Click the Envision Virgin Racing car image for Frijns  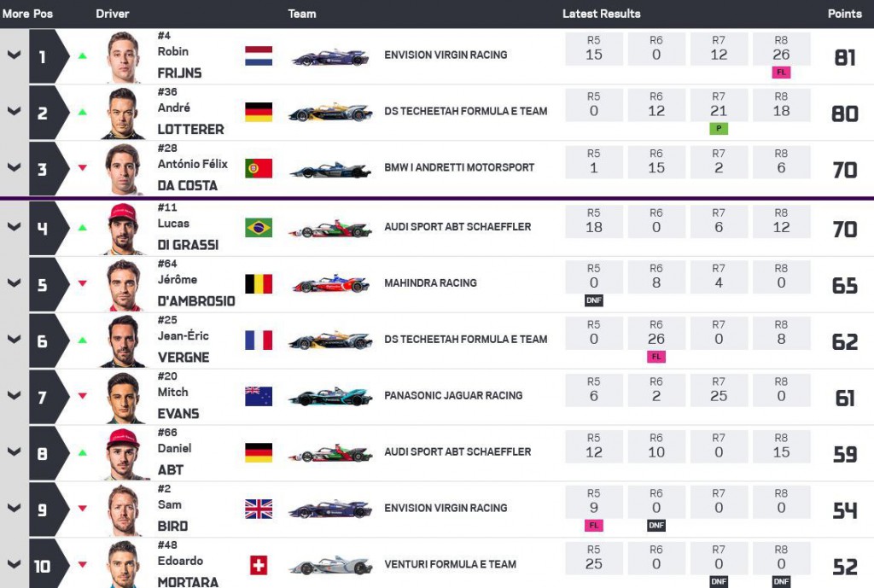click(330, 57)
